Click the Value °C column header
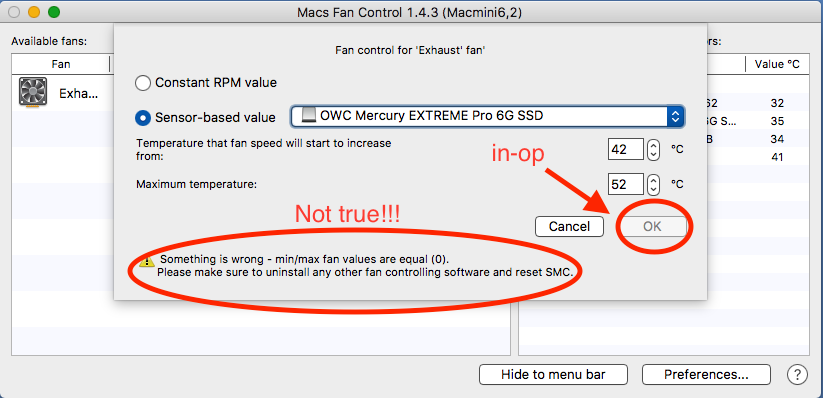 click(x=777, y=65)
